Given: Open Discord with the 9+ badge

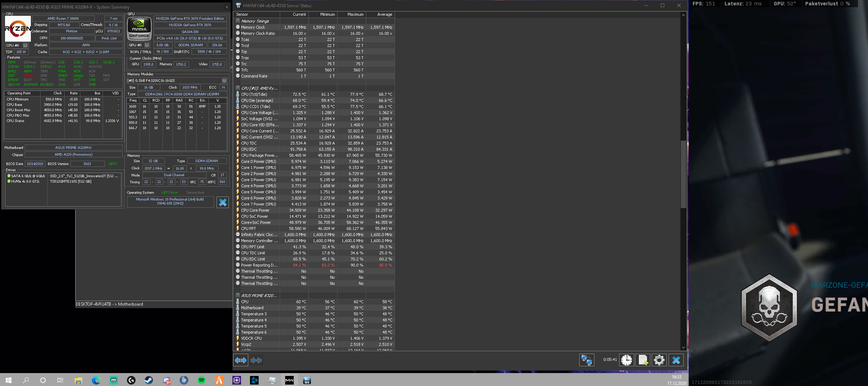Looking at the screenshot, I should coord(167,380).
